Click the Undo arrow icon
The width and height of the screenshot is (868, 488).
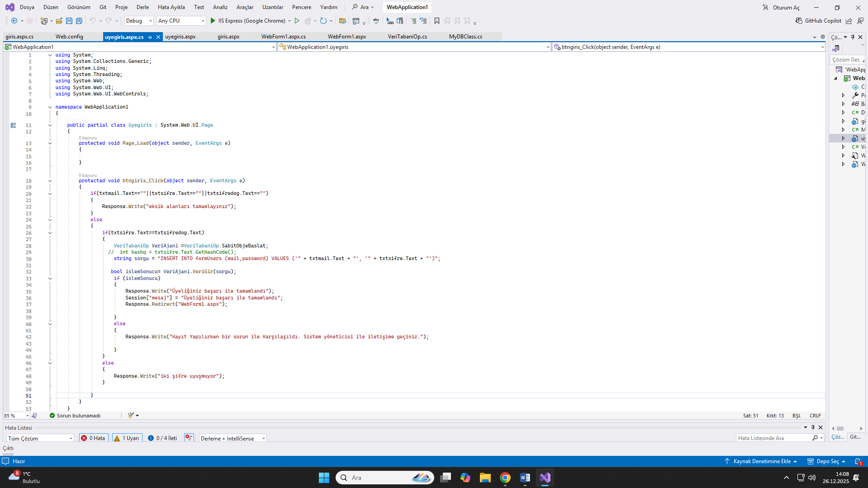pos(93,21)
